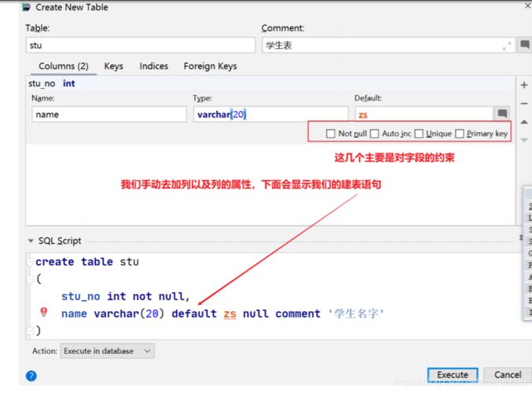Click the Cancel button
This screenshot has height=393, width=532.
pyautogui.click(x=508, y=375)
